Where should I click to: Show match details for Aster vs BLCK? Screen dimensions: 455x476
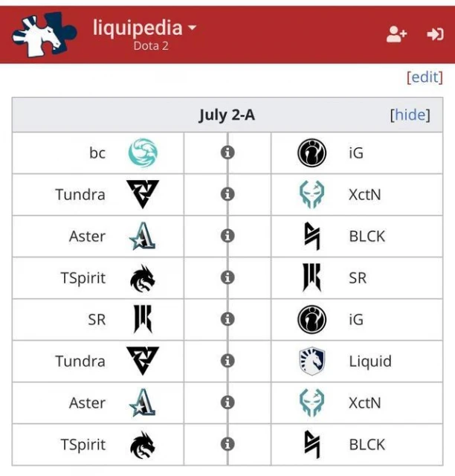click(x=227, y=236)
